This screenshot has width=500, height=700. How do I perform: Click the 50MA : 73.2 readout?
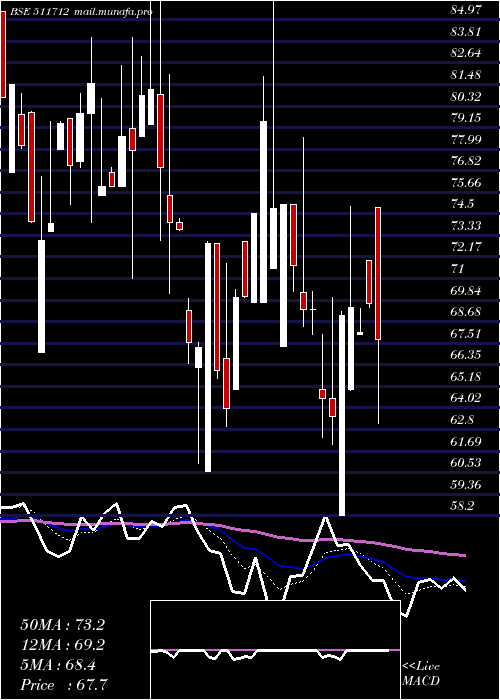coord(63,625)
